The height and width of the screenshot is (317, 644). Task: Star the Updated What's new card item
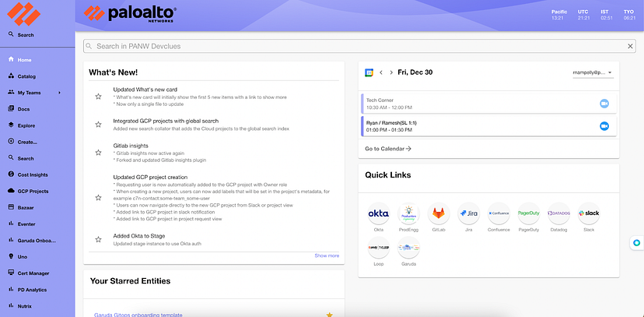pos(98,97)
